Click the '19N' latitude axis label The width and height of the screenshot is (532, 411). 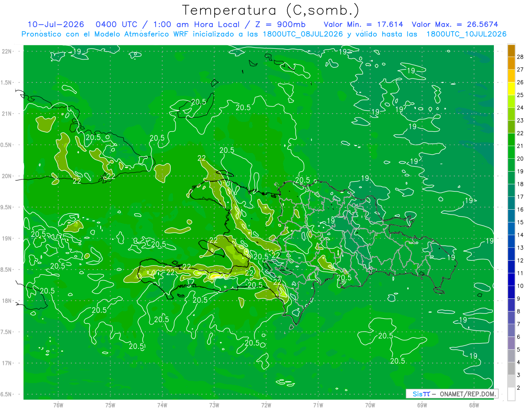[8, 238]
